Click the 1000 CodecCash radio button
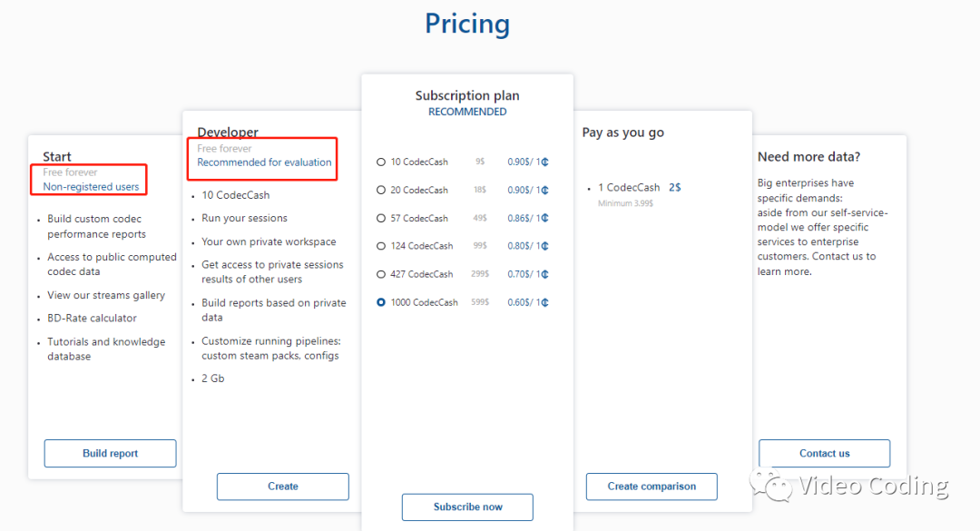The image size is (980, 531). point(381,302)
